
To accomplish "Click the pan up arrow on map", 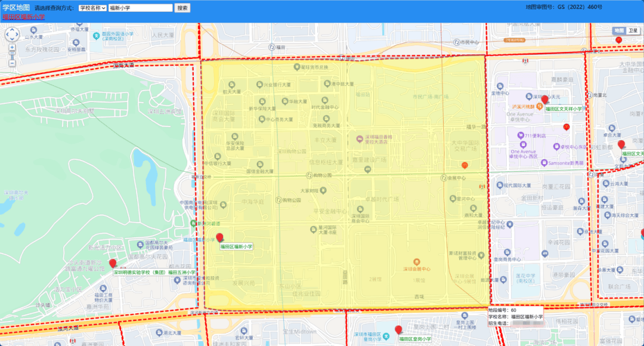I will (13, 30).
